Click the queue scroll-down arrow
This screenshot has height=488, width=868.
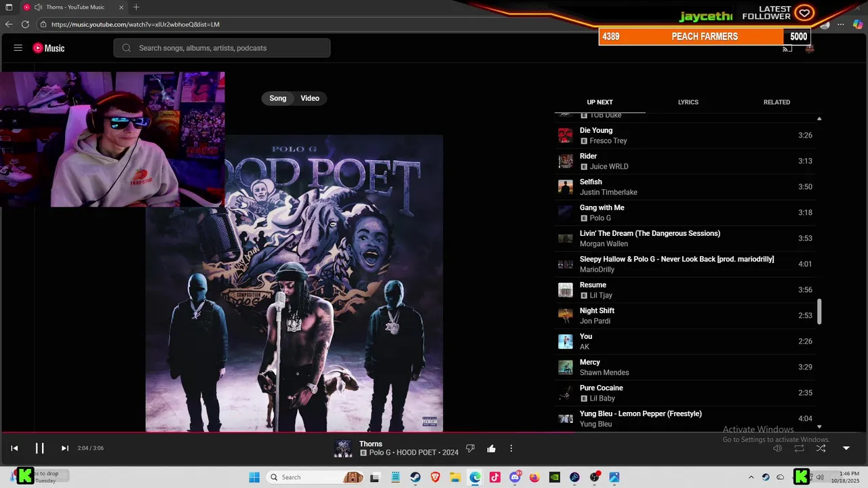tap(819, 427)
